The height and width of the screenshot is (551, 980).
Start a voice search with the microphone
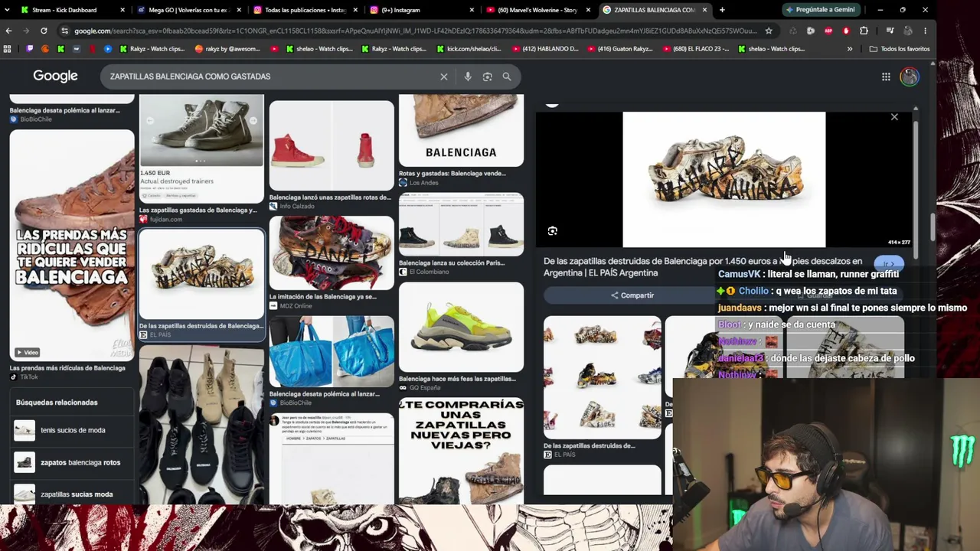coord(467,77)
